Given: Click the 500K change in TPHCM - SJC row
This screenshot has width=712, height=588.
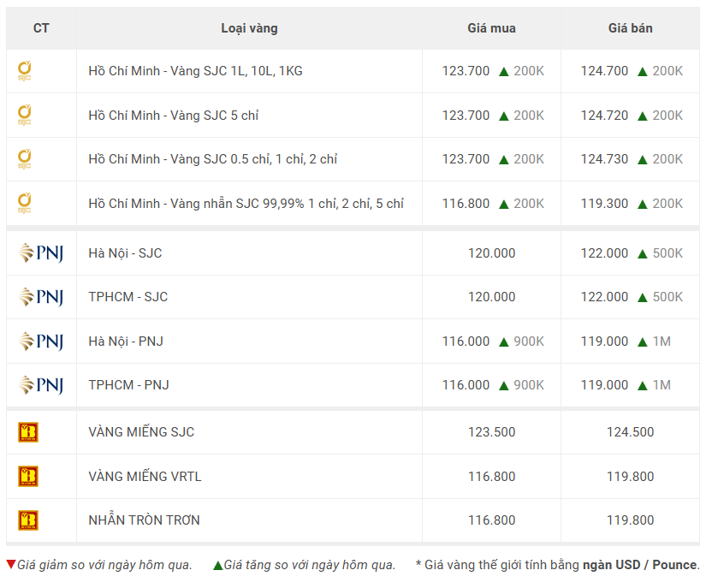Looking at the screenshot, I should tap(667, 297).
